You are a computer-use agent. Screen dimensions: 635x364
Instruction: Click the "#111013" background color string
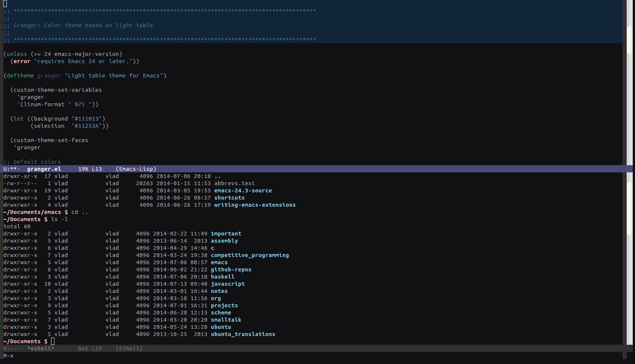point(88,119)
